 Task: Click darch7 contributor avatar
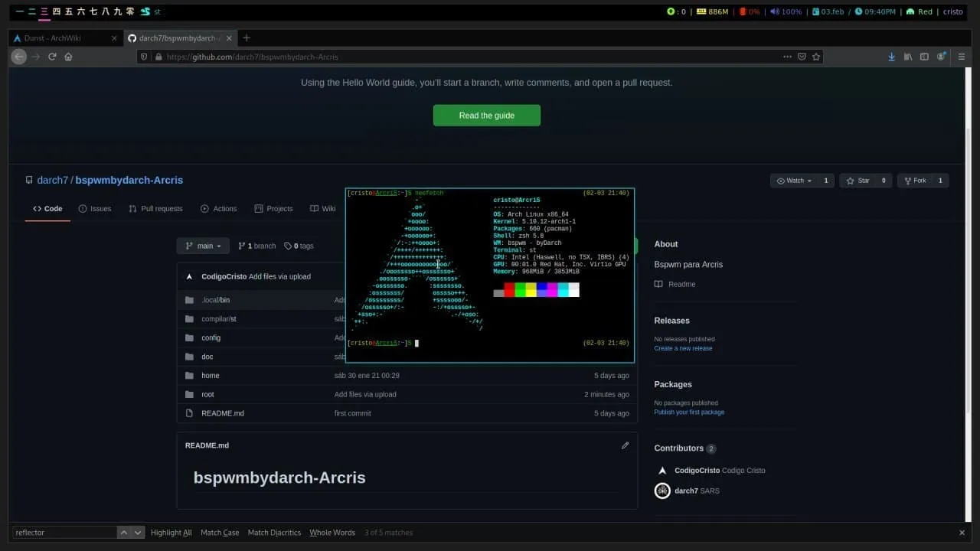click(662, 491)
